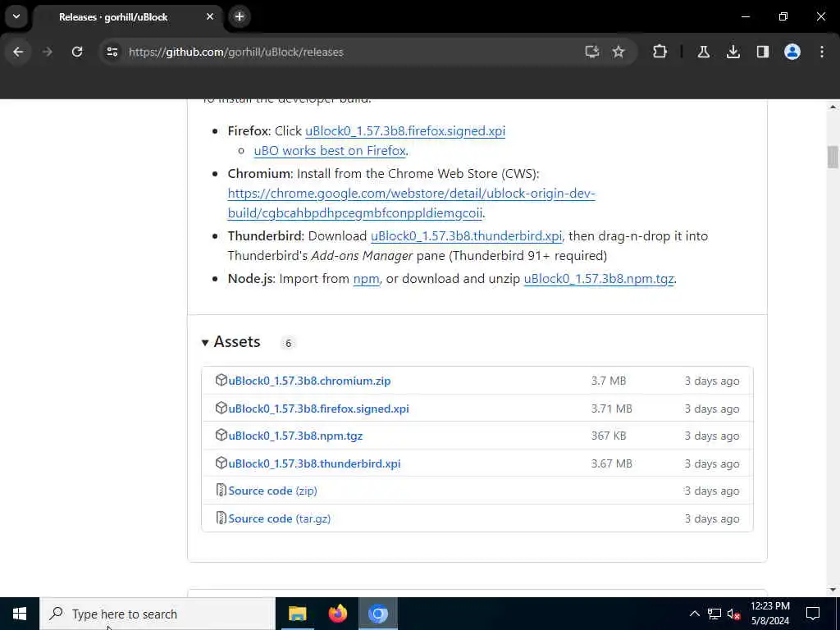Open the Chrome three-dot menu
The height and width of the screenshot is (630, 840).
click(x=822, y=52)
